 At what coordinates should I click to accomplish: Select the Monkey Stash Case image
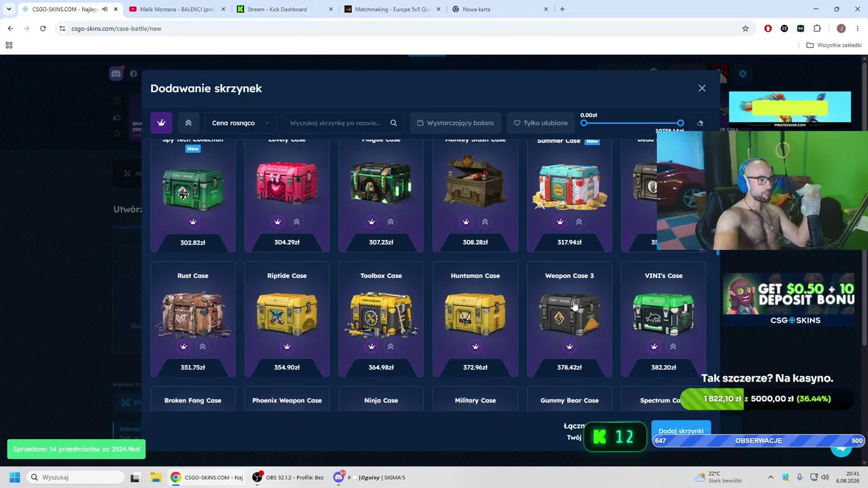[475, 181]
